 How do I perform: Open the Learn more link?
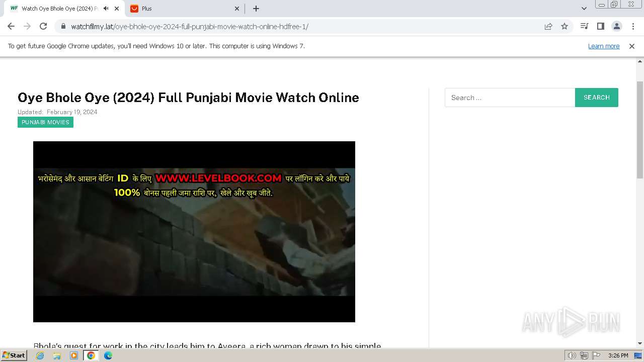[x=604, y=46]
